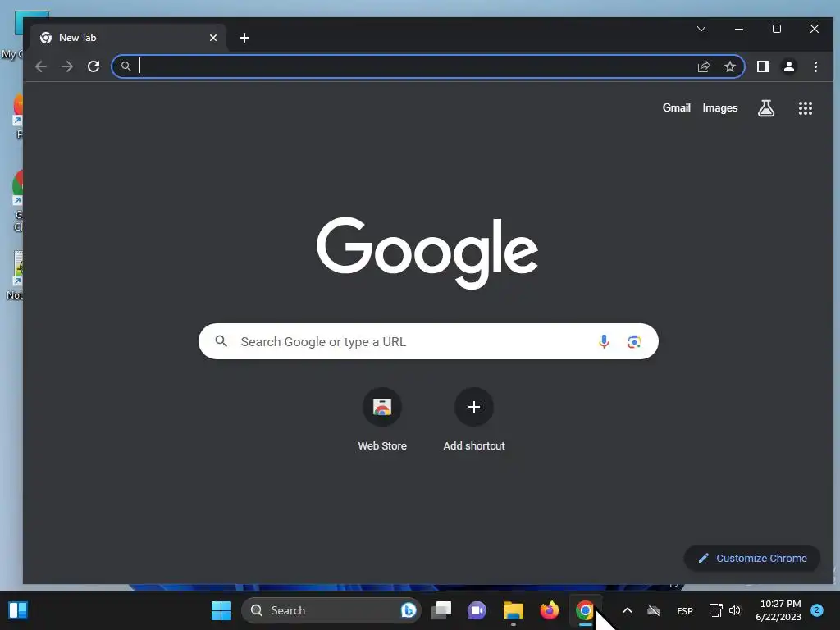This screenshot has width=840, height=630.
Task: Open the Chrome profile avatar menu
Action: pyautogui.click(x=788, y=66)
